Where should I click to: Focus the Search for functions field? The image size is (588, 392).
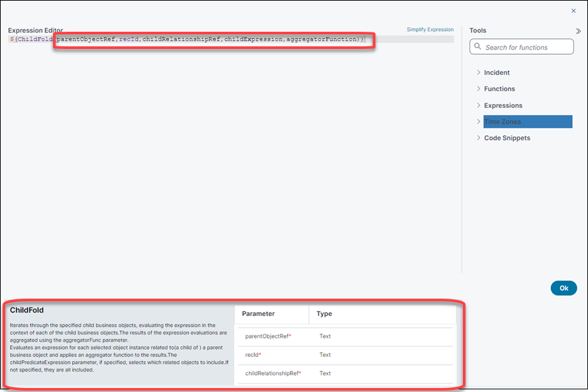pos(526,47)
